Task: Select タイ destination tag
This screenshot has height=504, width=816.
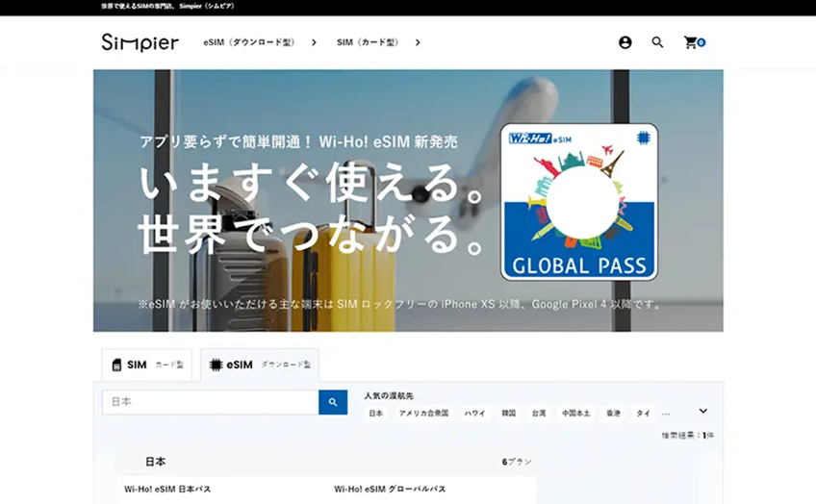Action: point(643,413)
